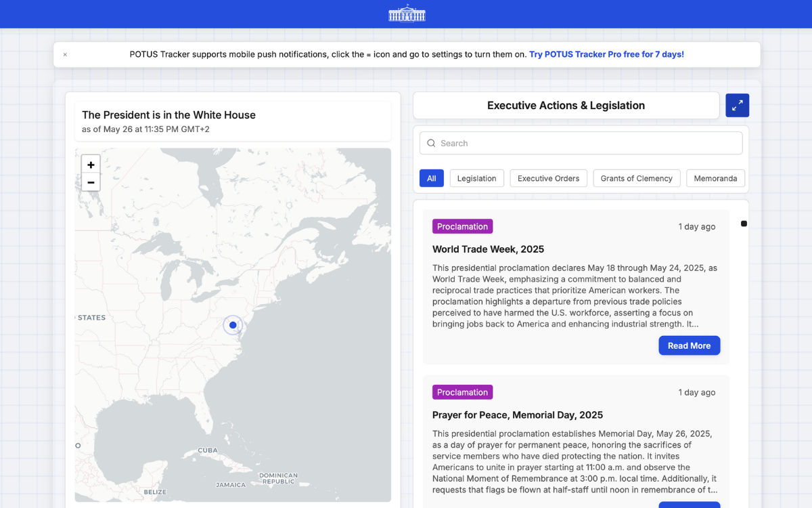Click the Executive Actions & Legislation heading

coord(566,106)
